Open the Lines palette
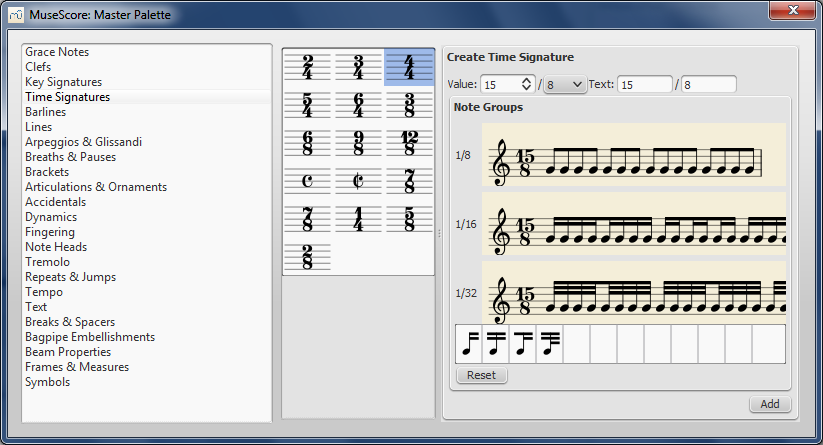This screenshot has width=823, height=445. [x=39, y=127]
